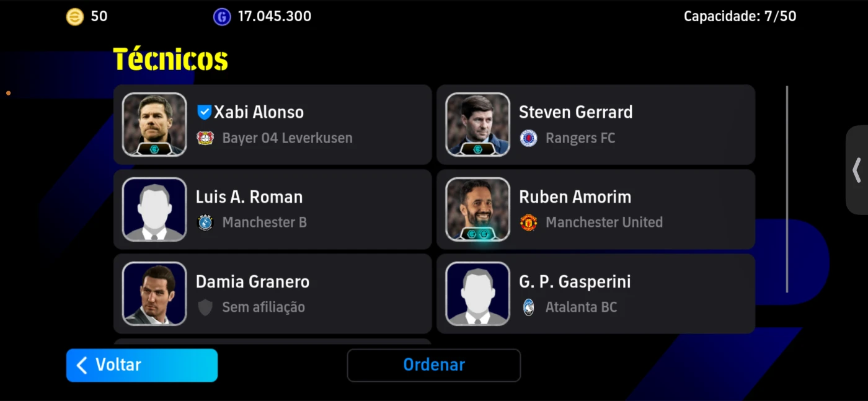Click the Manchester United club crest
Viewport: 868px width, 401px height.
[528, 223]
